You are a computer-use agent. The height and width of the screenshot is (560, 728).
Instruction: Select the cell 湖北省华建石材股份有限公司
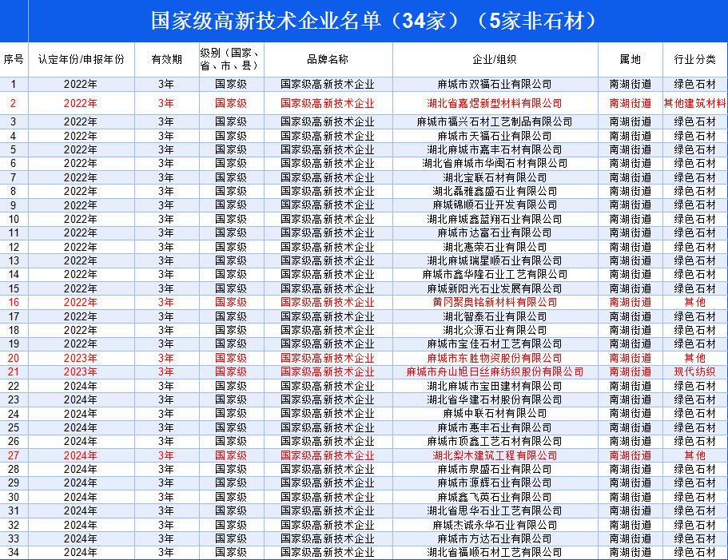click(495, 400)
